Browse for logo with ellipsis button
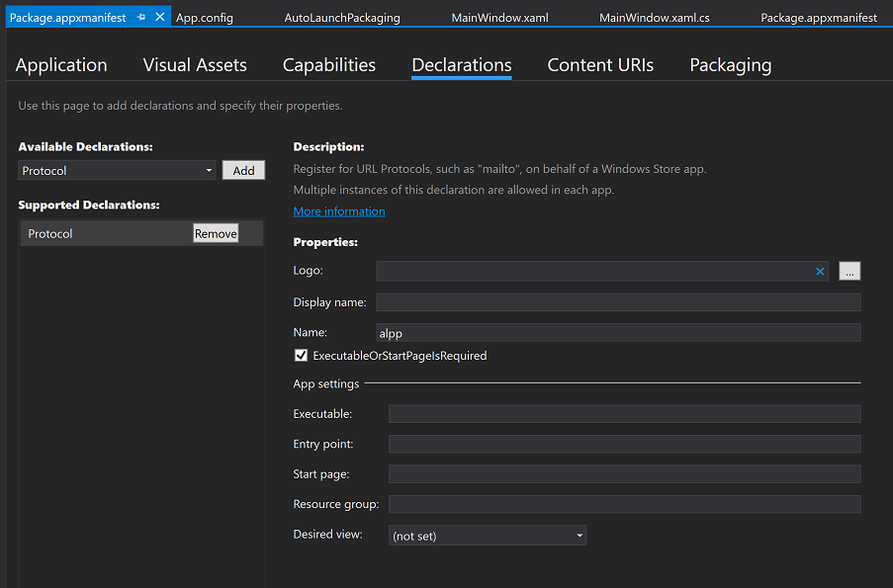Image resolution: width=893 pixels, height=588 pixels. pyautogui.click(x=849, y=271)
